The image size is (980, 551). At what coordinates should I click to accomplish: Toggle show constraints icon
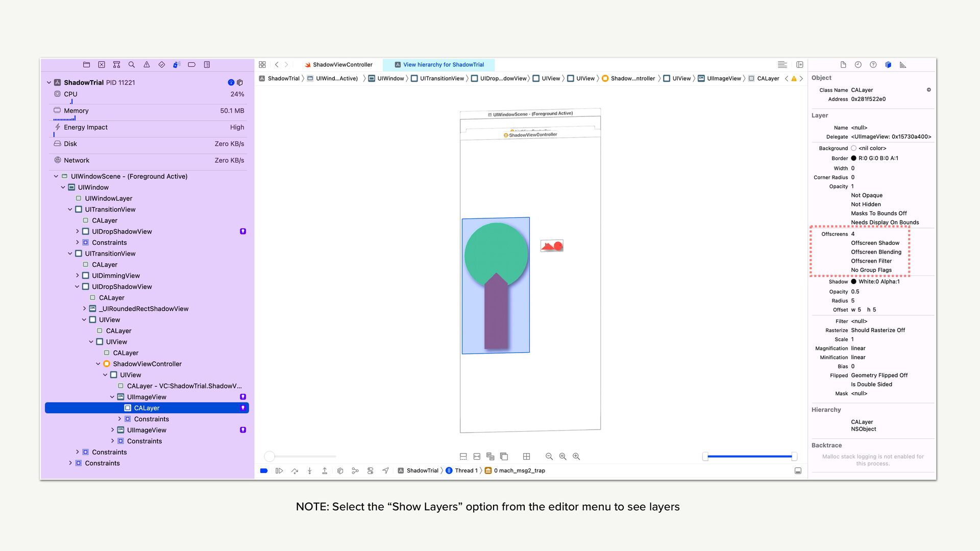(477, 457)
